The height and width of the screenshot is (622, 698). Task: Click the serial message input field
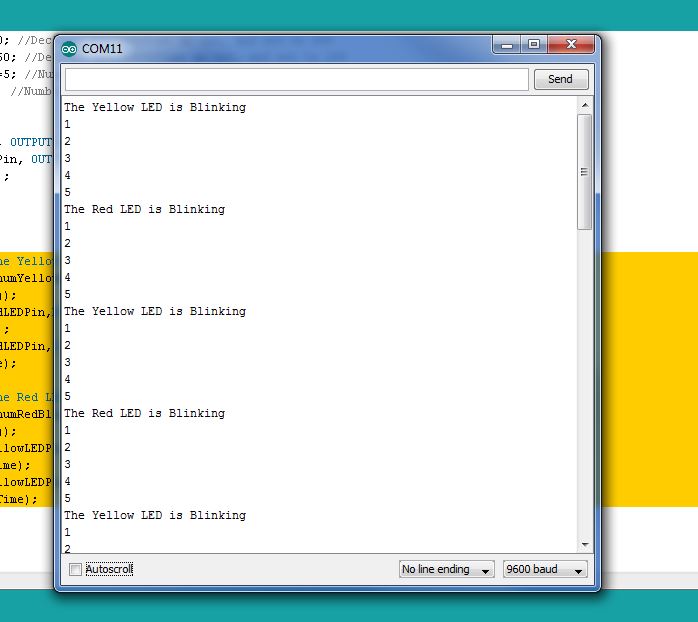pyautogui.click(x=297, y=79)
